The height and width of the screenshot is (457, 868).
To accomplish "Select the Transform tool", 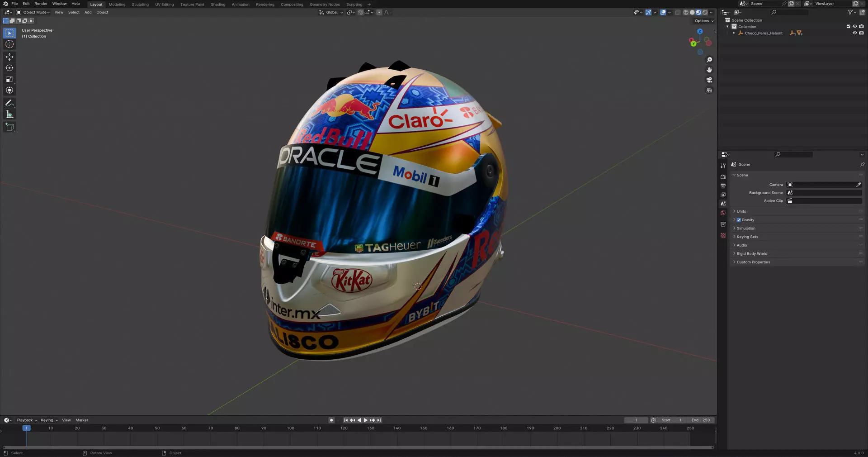I will click(x=9, y=90).
